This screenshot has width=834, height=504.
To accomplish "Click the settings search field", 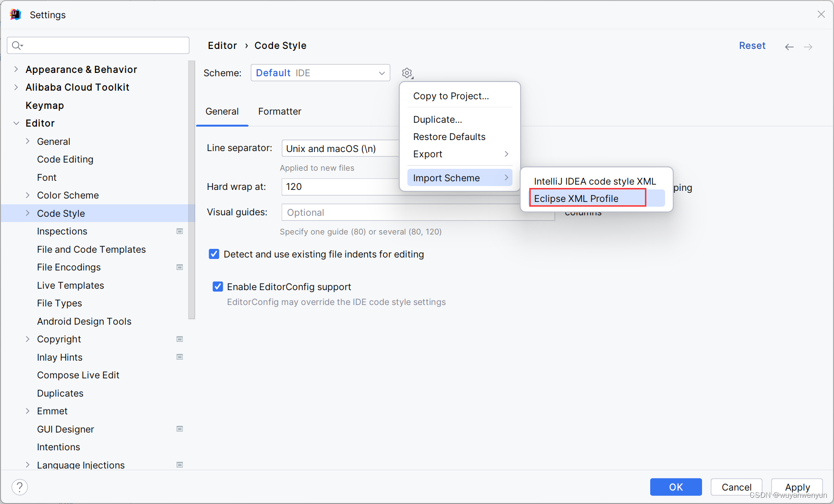I will (98, 46).
